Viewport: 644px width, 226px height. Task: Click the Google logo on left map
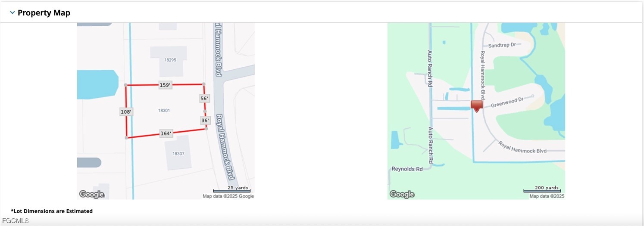[x=91, y=195]
